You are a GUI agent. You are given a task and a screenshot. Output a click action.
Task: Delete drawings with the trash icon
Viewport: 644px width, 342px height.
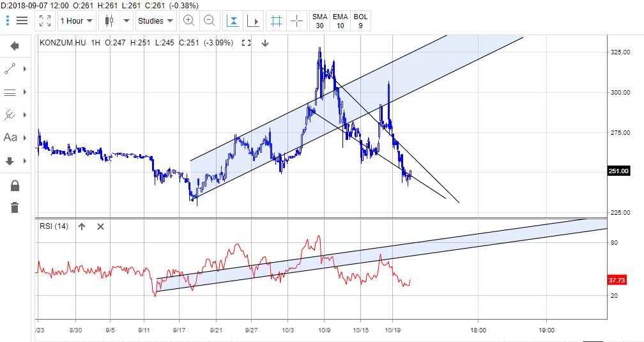click(15, 207)
